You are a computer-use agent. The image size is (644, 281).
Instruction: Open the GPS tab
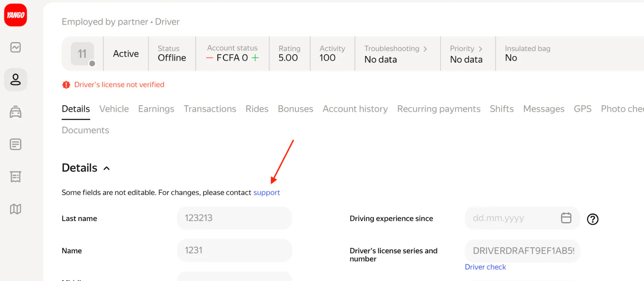pyautogui.click(x=582, y=109)
